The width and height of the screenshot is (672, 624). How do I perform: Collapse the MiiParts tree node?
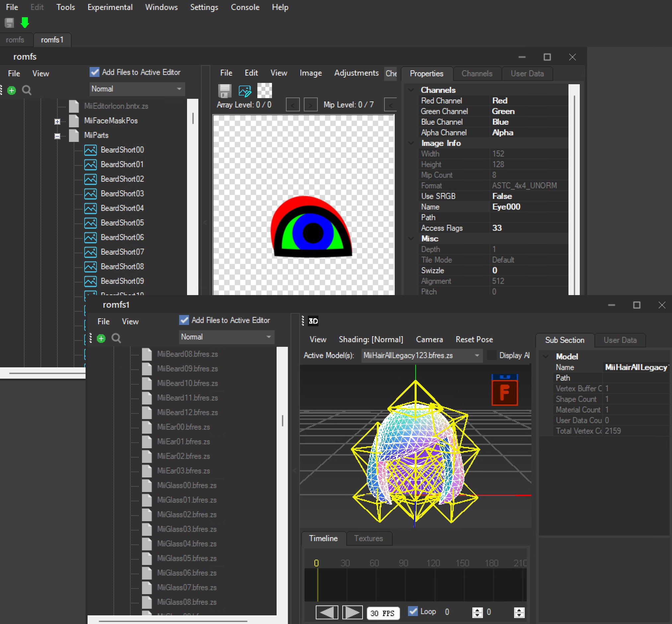(x=57, y=136)
